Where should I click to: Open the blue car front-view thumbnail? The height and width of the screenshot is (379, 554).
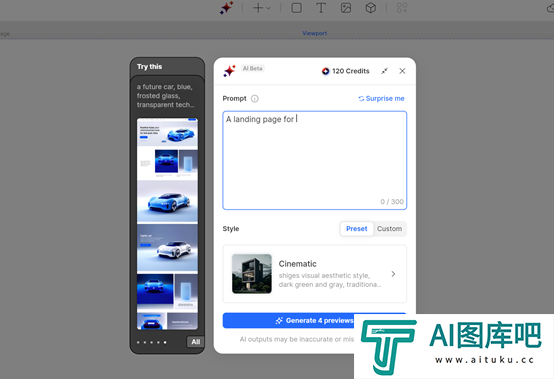click(x=166, y=161)
